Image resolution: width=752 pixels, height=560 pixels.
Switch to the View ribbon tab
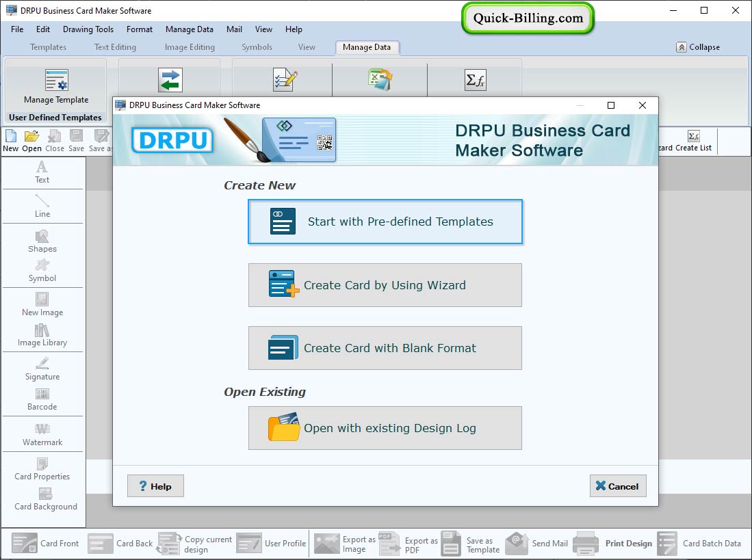(x=307, y=47)
